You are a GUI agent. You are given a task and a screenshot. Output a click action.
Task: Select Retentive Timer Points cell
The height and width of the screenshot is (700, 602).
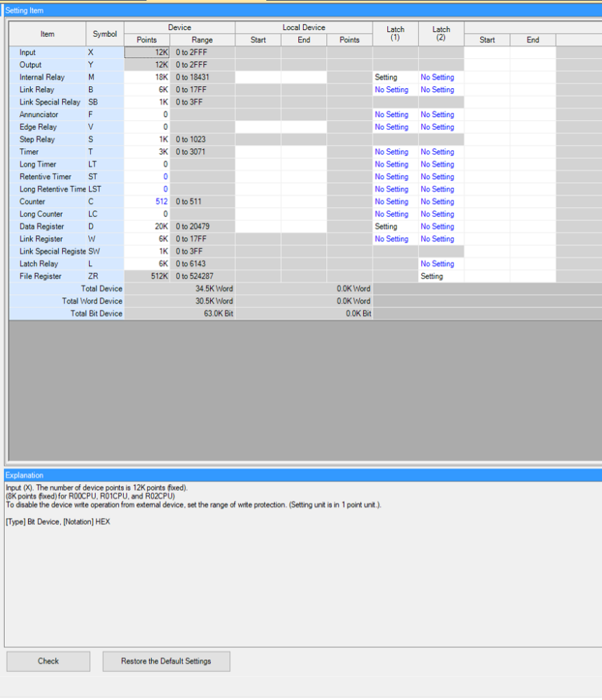tap(147, 176)
